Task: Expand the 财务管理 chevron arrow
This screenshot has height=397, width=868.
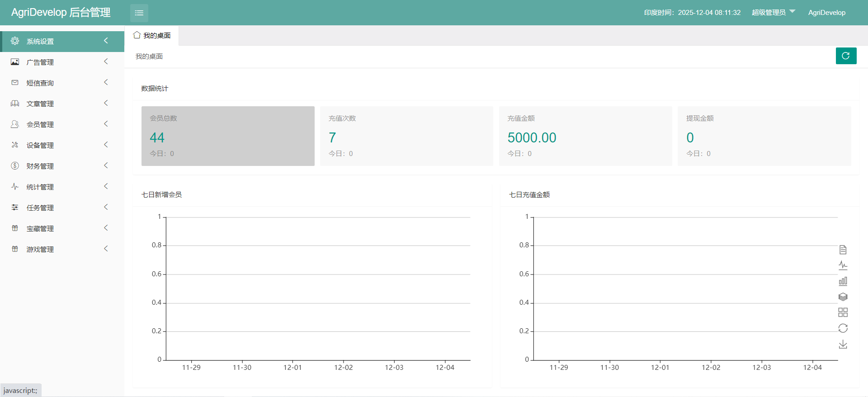Action: (106, 165)
